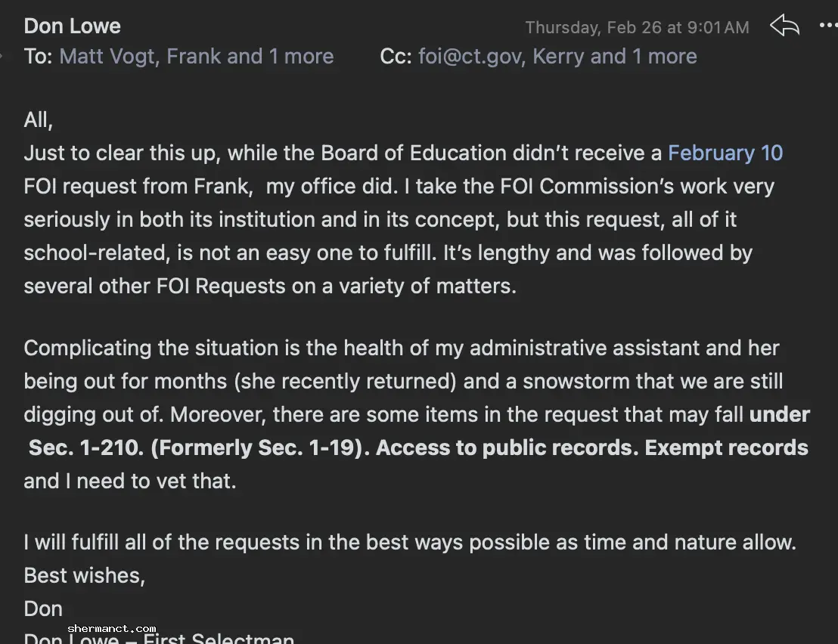The height and width of the screenshot is (644, 838).
Task: Expand the "Frank and 1 more" recipients
Action: tap(250, 57)
